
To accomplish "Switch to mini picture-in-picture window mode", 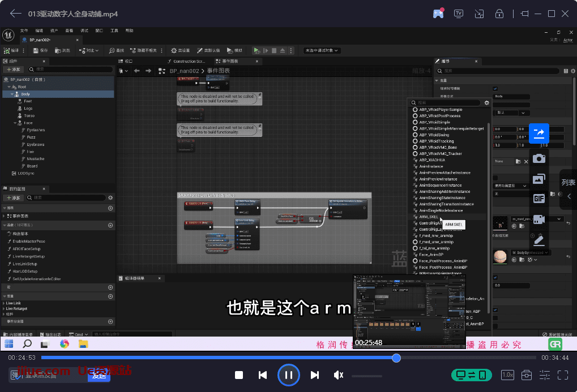I will [x=479, y=14].
